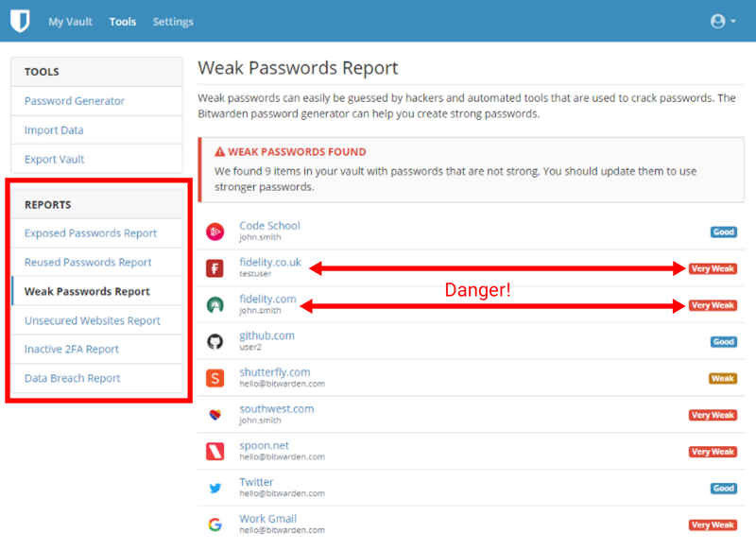Click the Shutterfly site icon
Image resolution: width=756 pixels, height=550 pixels.
pos(215,378)
